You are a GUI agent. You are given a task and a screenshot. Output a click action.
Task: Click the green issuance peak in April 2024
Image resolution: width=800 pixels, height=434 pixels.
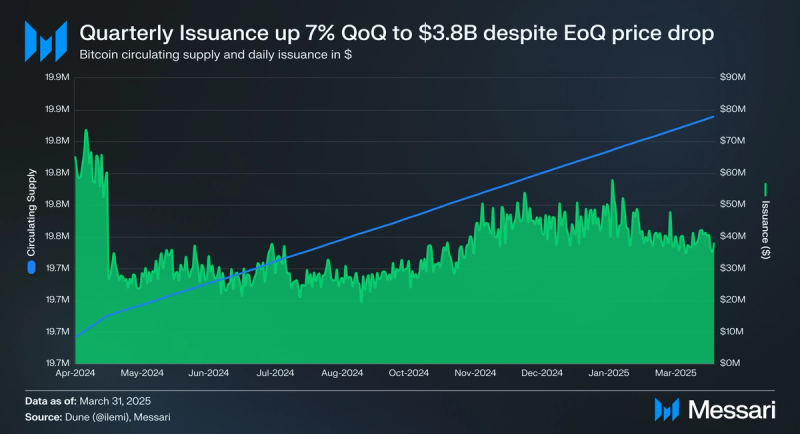tap(86, 132)
